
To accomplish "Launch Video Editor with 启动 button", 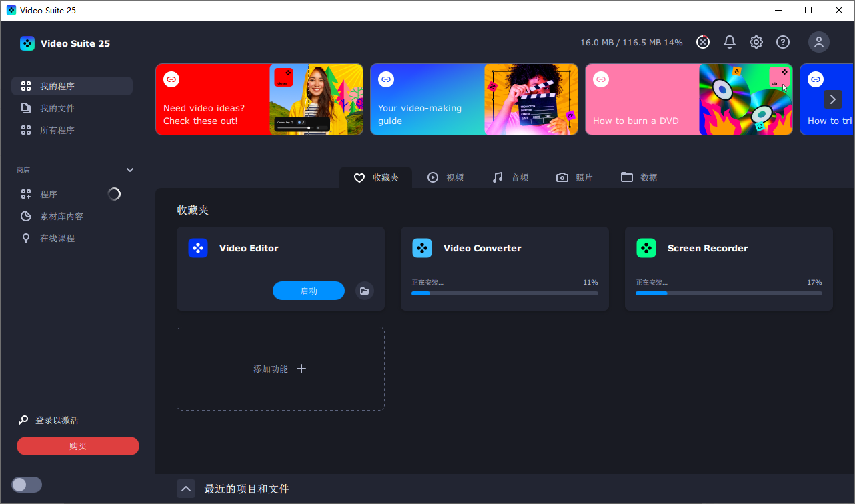I will (x=309, y=291).
